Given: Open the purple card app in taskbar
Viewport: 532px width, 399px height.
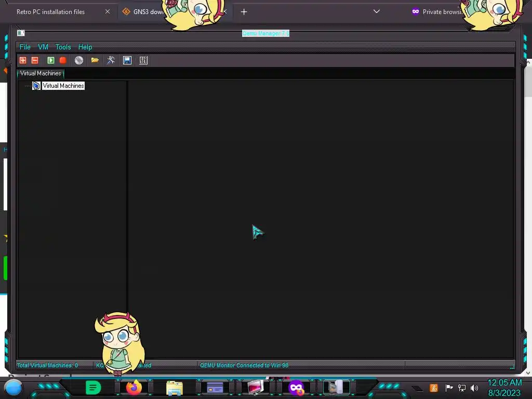Looking at the screenshot, I should coord(215,388).
